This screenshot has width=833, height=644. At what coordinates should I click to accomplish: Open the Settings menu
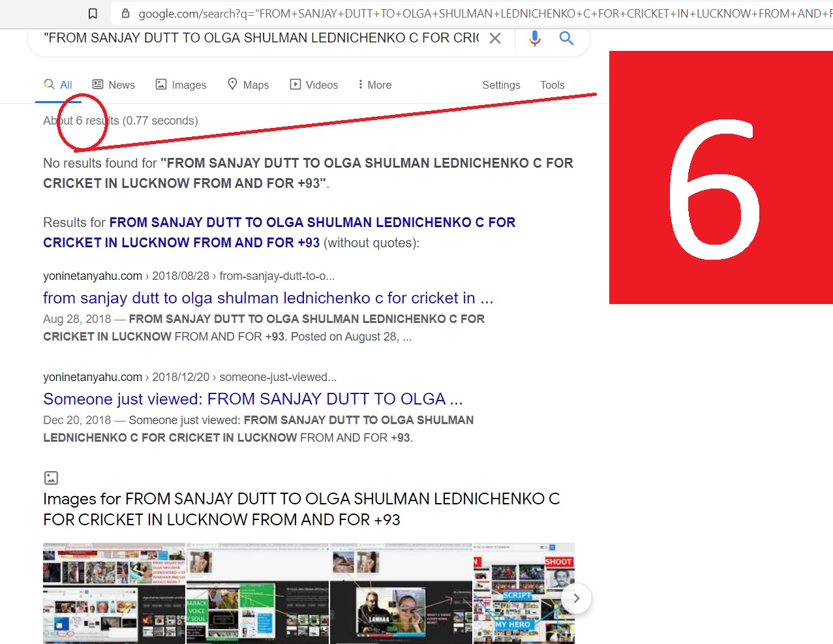501,85
